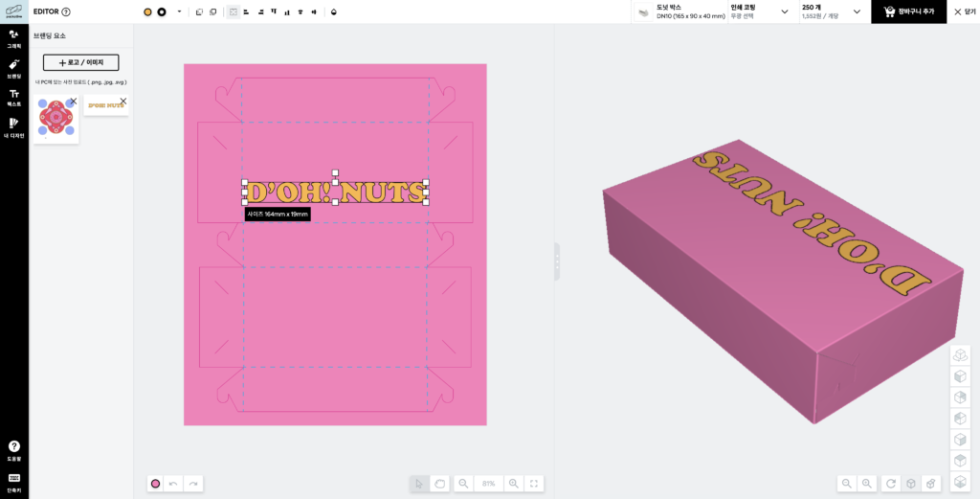Viewport: 980px width, 499px height.
Task: Expand the stroke options dropdown arrow
Action: click(179, 11)
